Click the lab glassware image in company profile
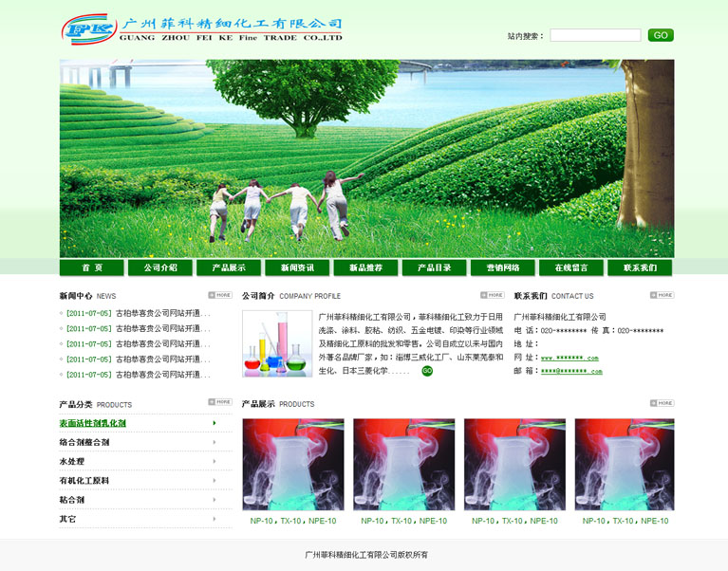This screenshot has height=571, width=728. coord(277,343)
